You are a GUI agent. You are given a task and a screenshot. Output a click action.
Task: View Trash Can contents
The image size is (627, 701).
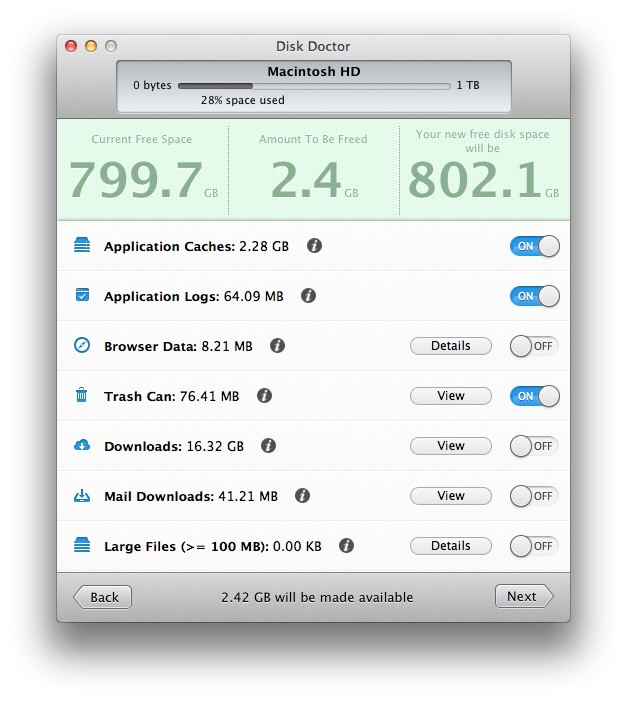point(450,396)
